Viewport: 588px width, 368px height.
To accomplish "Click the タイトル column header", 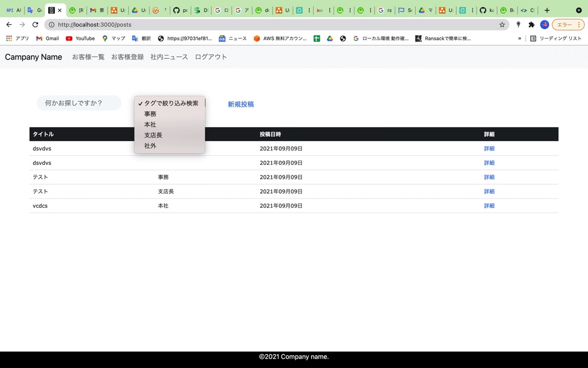I will 43,134.
